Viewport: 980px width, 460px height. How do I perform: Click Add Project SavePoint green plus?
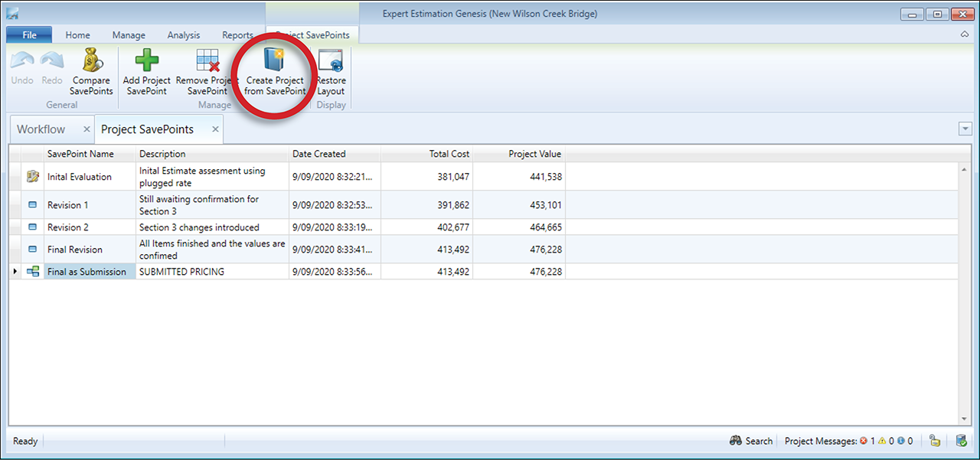pyautogui.click(x=146, y=61)
